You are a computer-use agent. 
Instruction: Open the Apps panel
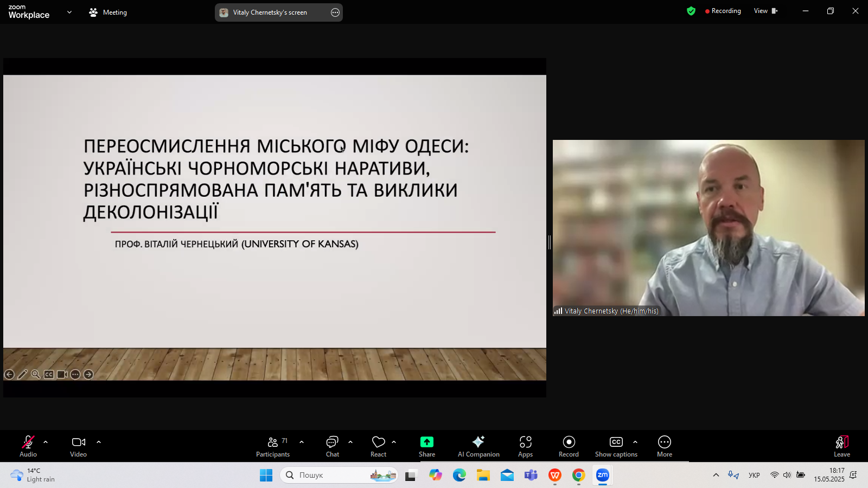click(x=525, y=447)
